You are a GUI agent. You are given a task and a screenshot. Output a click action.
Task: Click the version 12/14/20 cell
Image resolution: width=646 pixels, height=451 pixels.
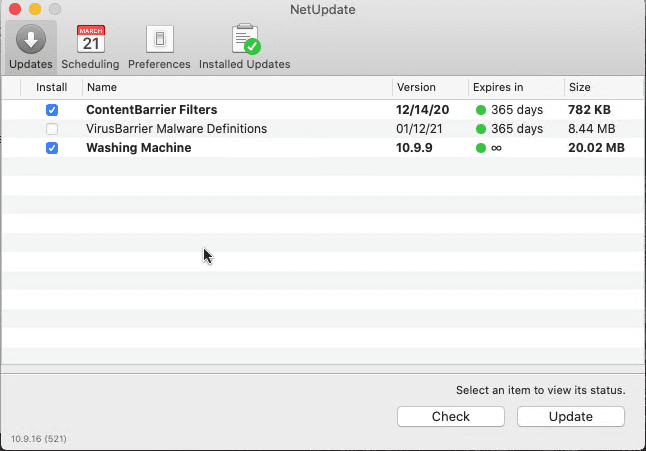[423, 110]
